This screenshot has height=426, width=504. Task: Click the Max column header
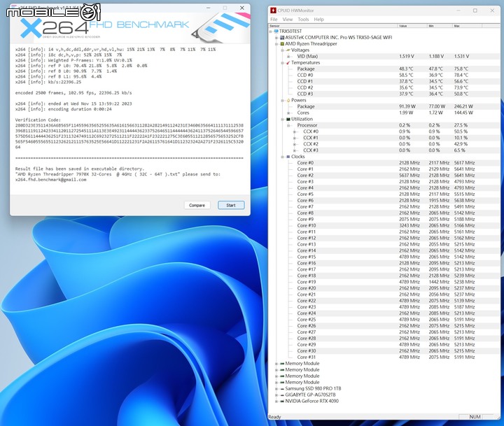coord(467,26)
